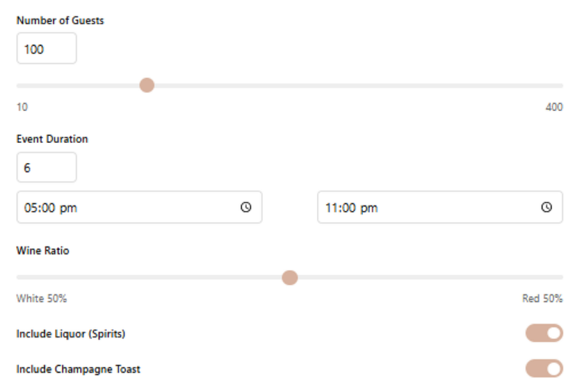Select the minutes segment in the 05:00 pm field
This screenshot has height=392, width=578.
pyautogui.click(x=48, y=208)
